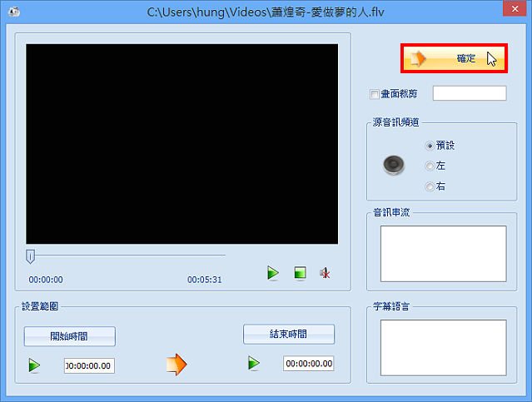Click the 結束時間 button

[289, 335]
